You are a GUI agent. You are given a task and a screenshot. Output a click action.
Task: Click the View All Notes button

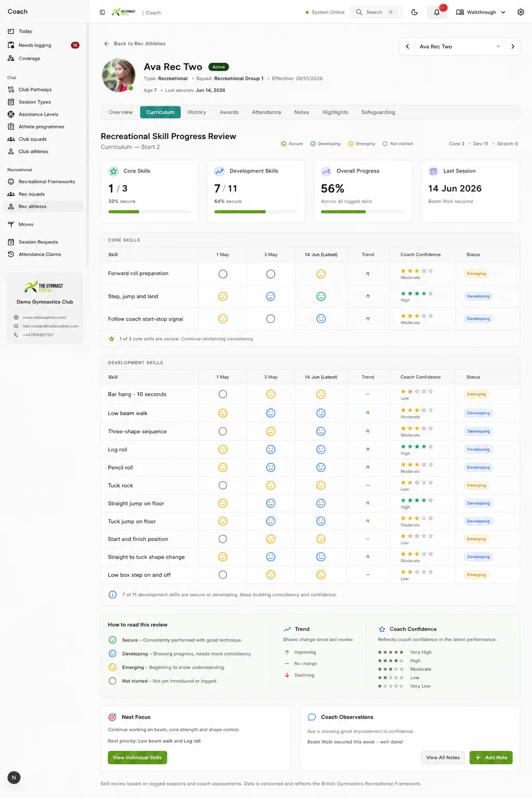443,757
